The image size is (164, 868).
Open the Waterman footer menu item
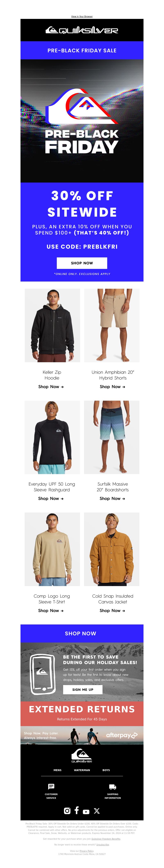point(82,770)
